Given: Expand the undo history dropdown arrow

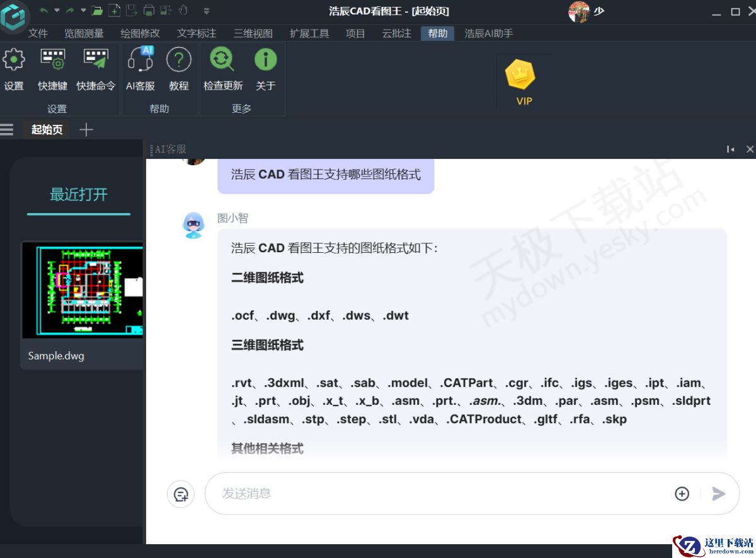Looking at the screenshot, I should pyautogui.click(x=56, y=9).
